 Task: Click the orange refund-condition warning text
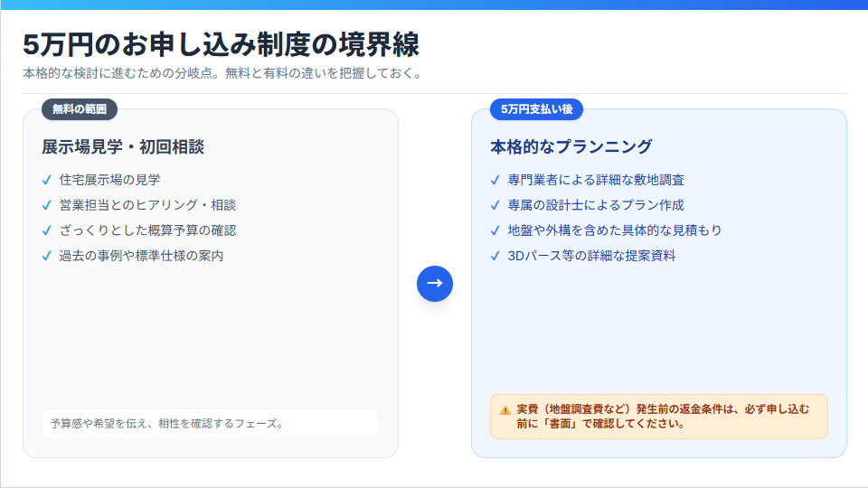click(x=663, y=417)
